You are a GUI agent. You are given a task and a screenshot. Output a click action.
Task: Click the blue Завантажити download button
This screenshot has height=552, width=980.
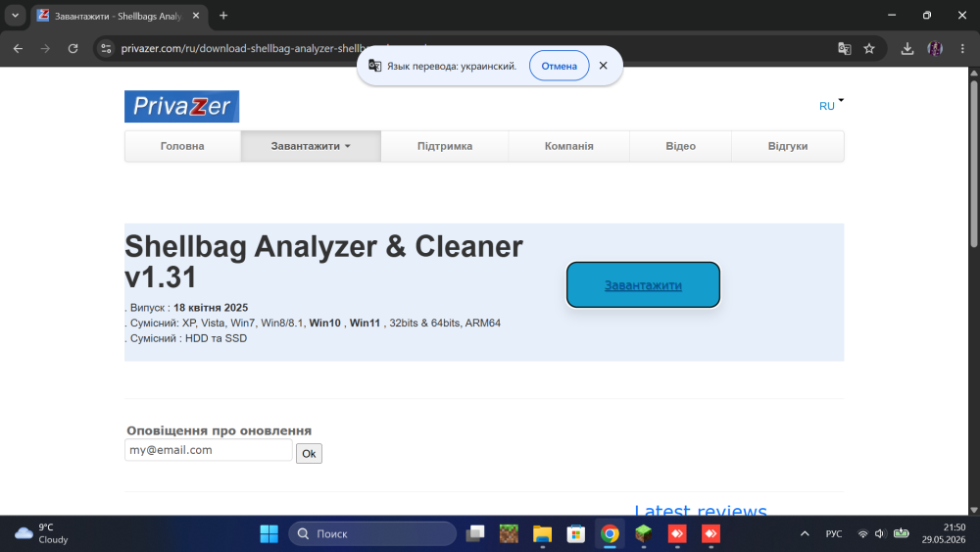pos(643,285)
